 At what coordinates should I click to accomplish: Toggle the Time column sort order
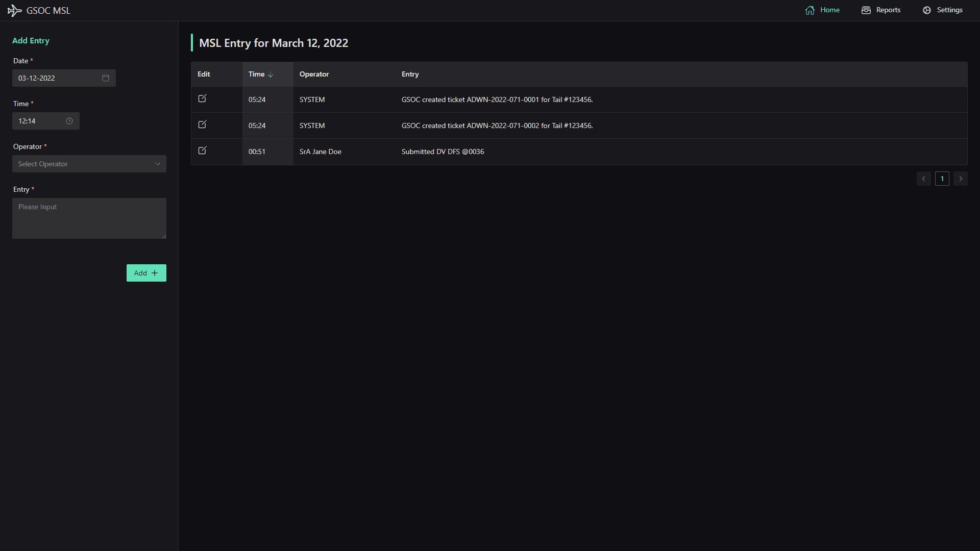click(269, 74)
